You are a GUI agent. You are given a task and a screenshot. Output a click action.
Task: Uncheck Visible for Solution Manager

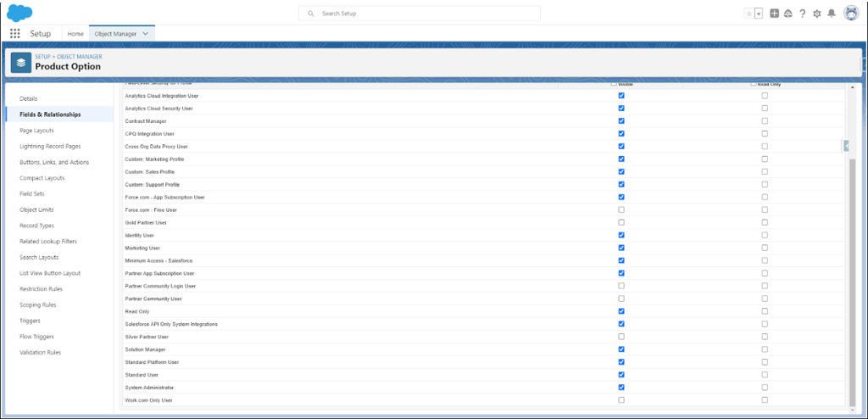point(621,349)
